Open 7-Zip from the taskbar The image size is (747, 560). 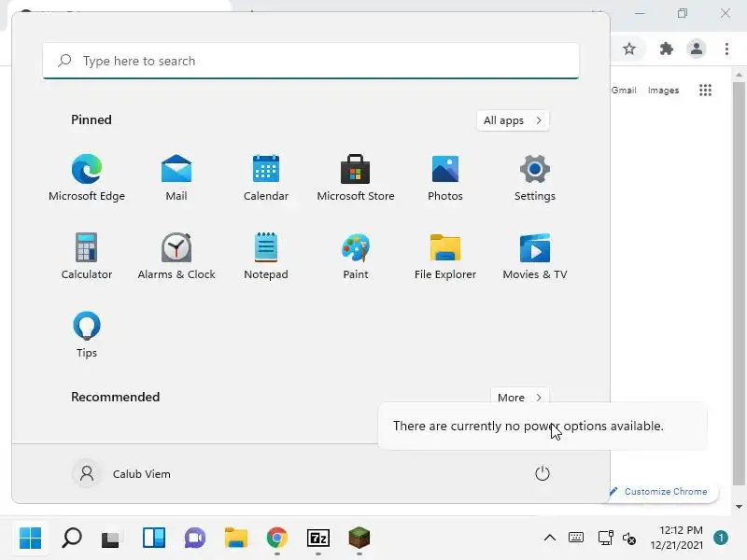point(318,539)
